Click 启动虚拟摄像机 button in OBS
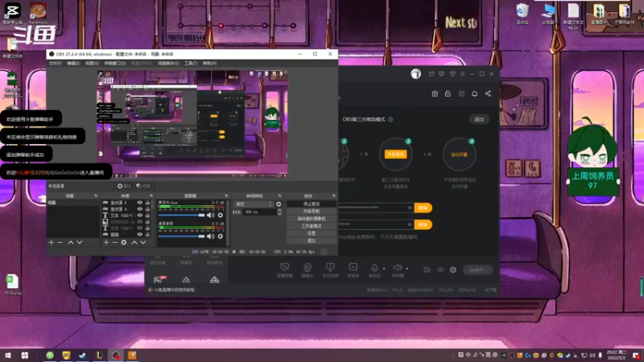 click(312, 219)
